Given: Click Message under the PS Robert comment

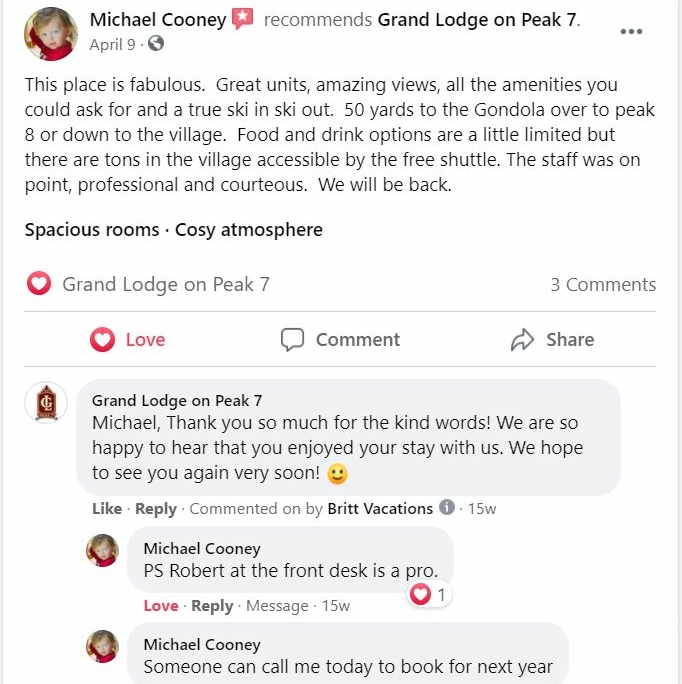Looking at the screenshot, I should pos(277,606).
